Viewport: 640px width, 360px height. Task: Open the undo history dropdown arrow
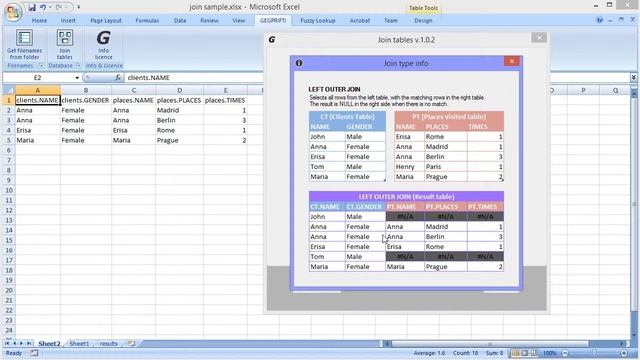(50, 7)
